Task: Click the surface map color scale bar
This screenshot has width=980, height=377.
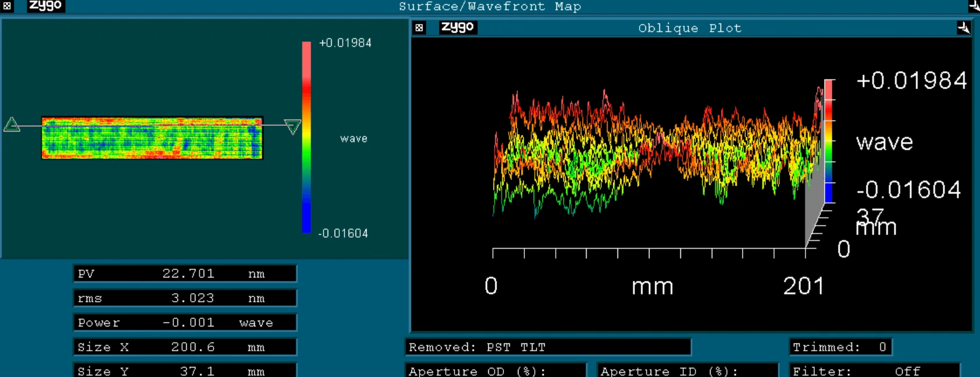Action: (x=306, y=138)
